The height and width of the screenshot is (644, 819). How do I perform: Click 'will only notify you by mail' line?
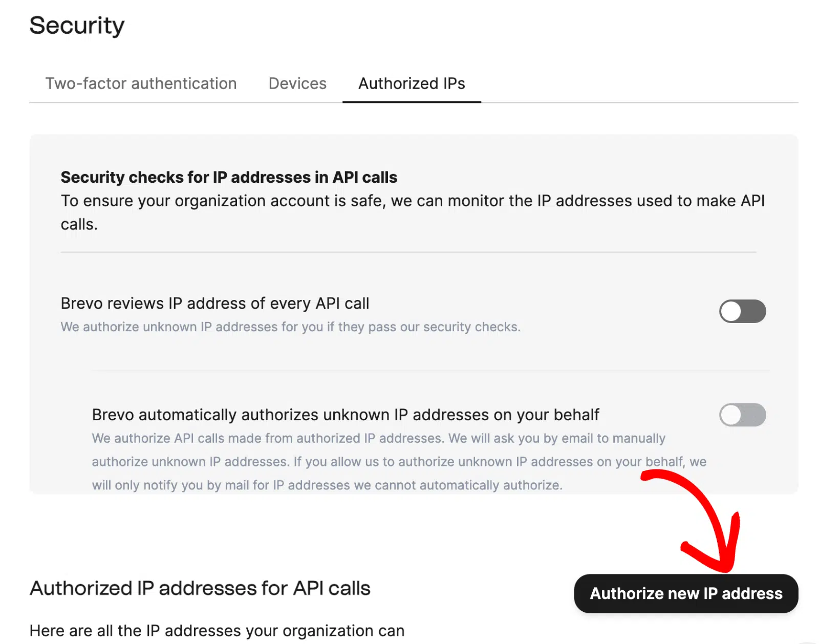click(x=327, y=485)
